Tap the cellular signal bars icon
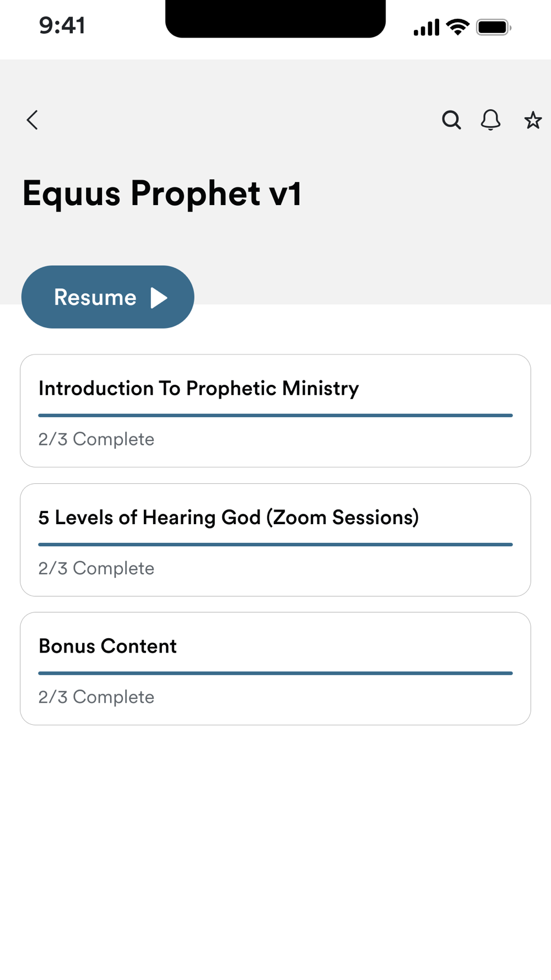This screenshot has width=551, height=980. tap(426, 27)
